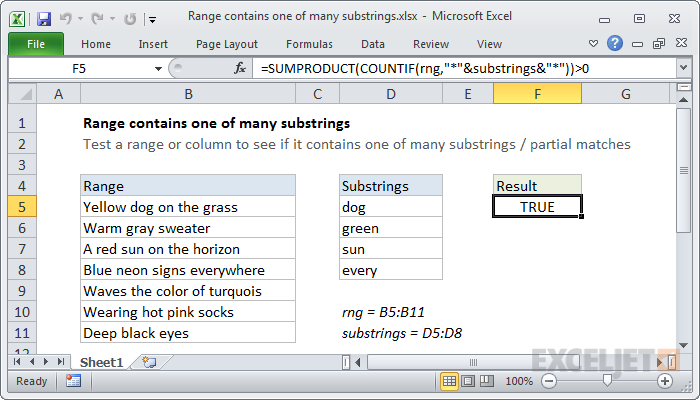Restore the workbook window in ribbon
The height and width of the screenshot is (400, 700).
659,43
